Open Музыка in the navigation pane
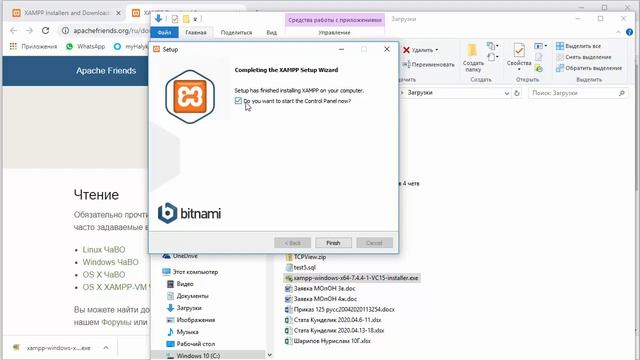 click(183, 332)
